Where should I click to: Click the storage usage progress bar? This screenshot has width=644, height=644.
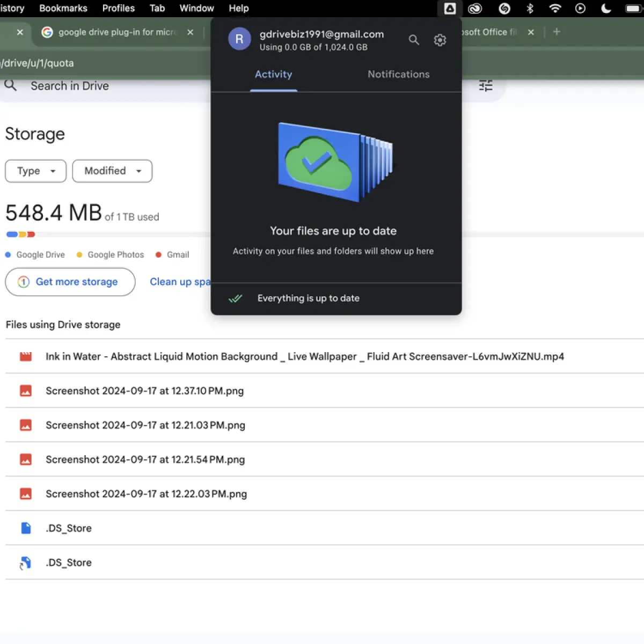click(107, 235)
